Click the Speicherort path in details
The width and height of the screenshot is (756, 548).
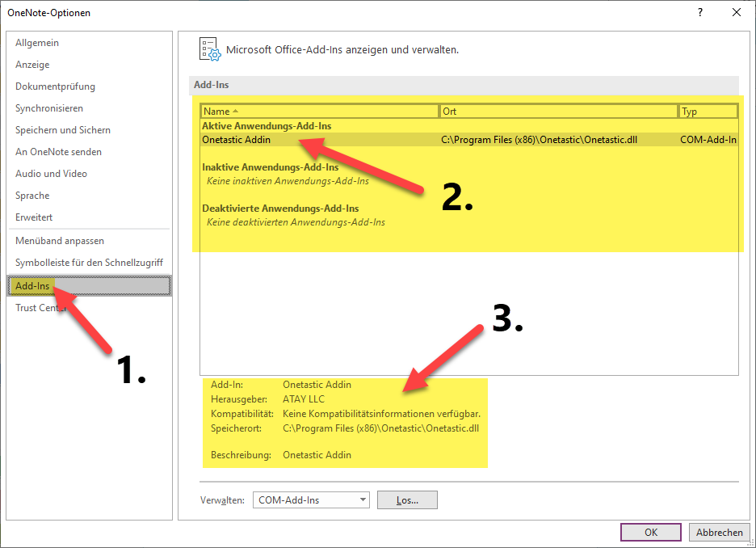point(381,428)
